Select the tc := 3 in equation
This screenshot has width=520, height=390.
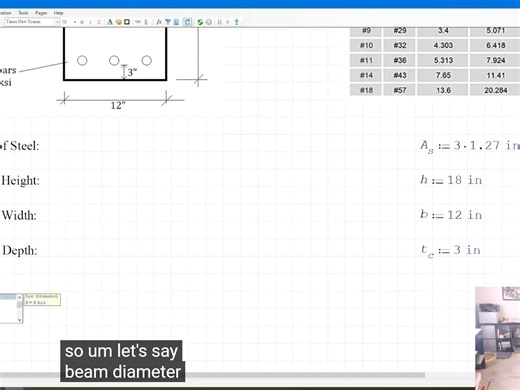point(451,251)
